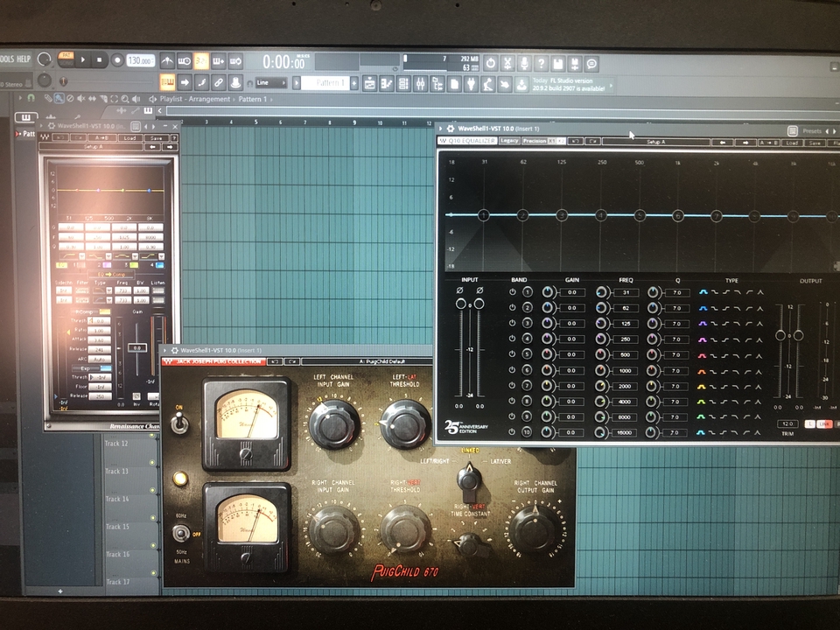Start playback with the play button
This screenshot has height=630, width=840.
tap(82, 60)
